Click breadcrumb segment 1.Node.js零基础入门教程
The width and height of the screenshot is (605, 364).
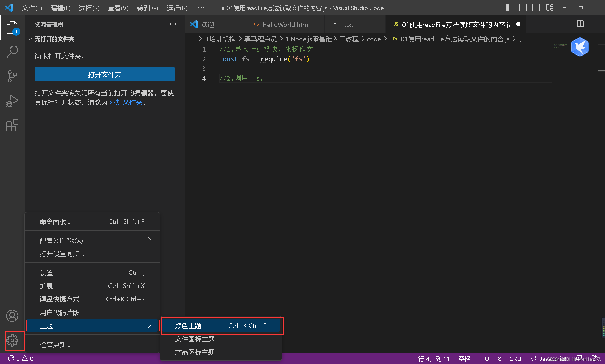click(x=322, y=39)
